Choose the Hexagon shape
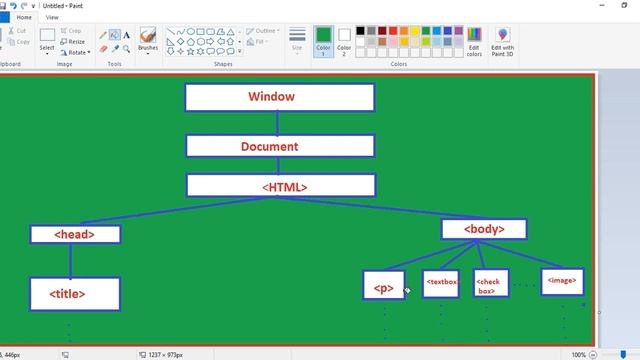This screenshot has height=360, width=640. tap(200, 42)
